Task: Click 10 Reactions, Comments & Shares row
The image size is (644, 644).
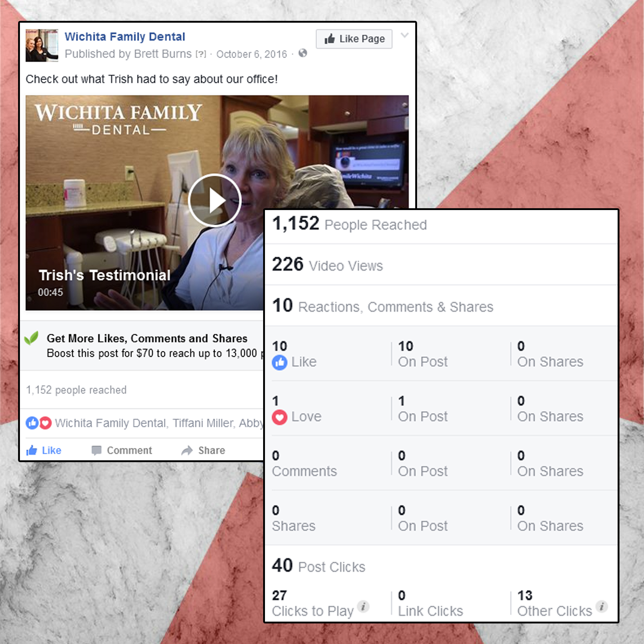Action: click(383, 306)
